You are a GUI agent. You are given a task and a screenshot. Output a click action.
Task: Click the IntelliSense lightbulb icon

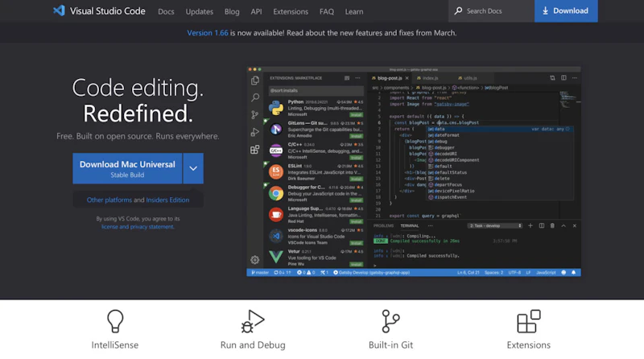pos(115,321)
